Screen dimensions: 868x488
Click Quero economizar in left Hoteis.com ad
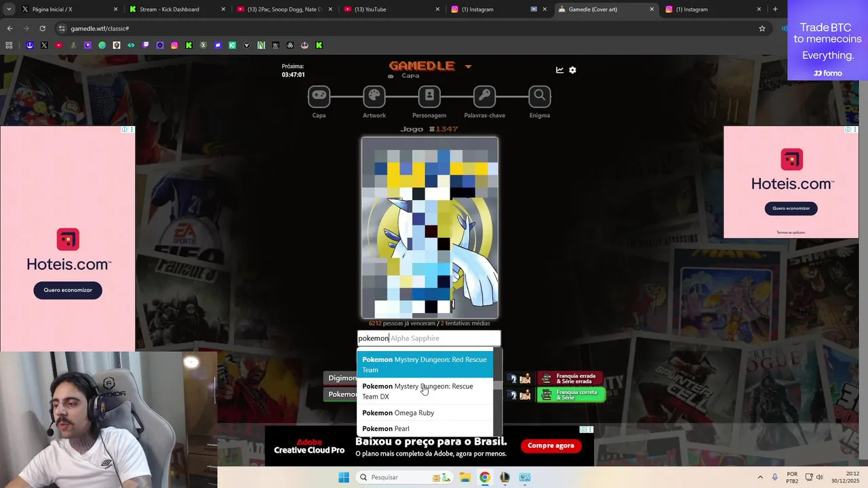[x=68, y=290]
